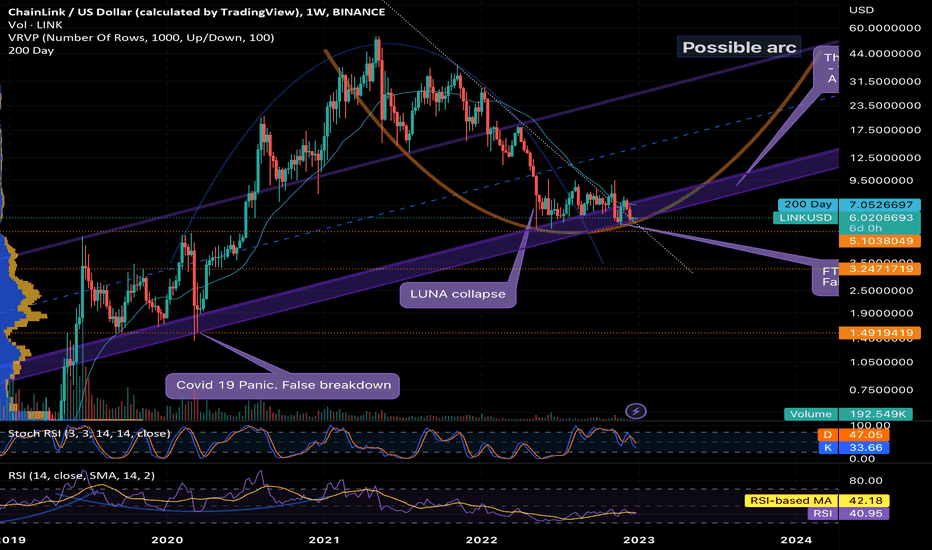Click the RSI-based MA 42.18 label

(x=817, y=501)
